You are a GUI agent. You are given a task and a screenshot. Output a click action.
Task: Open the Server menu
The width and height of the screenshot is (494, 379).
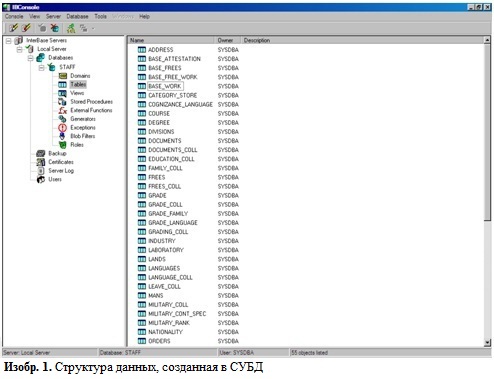(x=53, y=16)
